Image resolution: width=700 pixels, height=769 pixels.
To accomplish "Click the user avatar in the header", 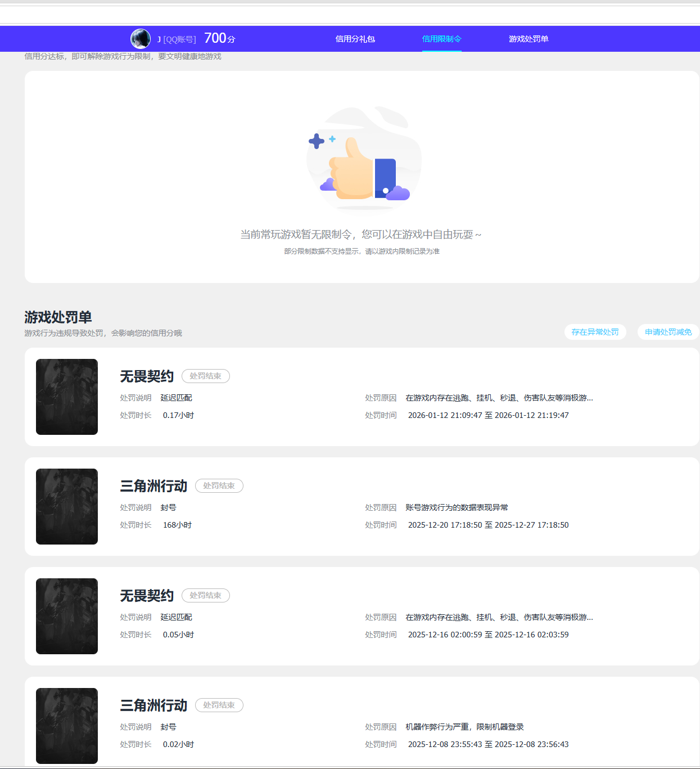I will point(141,39).
